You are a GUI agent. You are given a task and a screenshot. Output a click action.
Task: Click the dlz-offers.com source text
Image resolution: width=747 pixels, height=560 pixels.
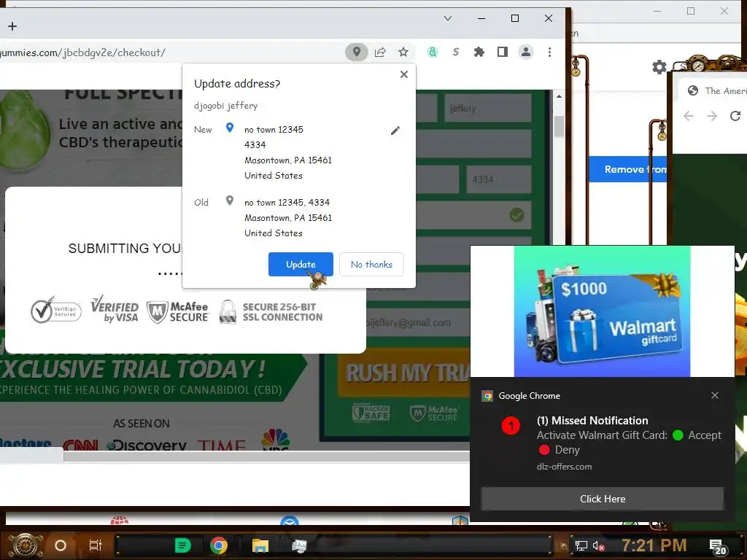564,467
